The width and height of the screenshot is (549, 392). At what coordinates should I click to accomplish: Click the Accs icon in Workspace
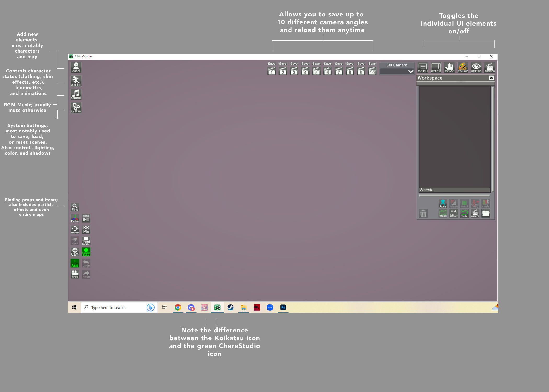(443, 204)
